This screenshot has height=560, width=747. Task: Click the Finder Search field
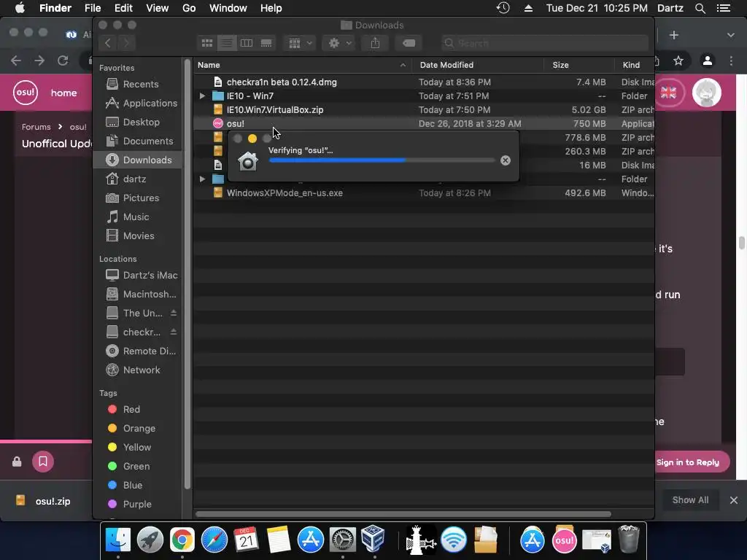tap(544, 43)
